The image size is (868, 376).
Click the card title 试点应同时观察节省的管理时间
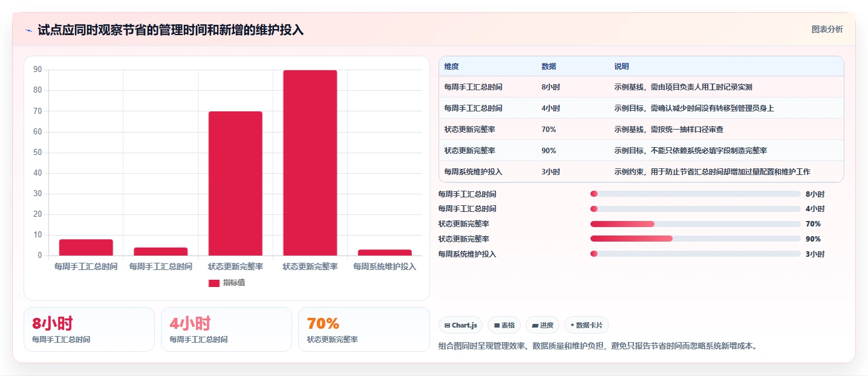pos(171,30)
